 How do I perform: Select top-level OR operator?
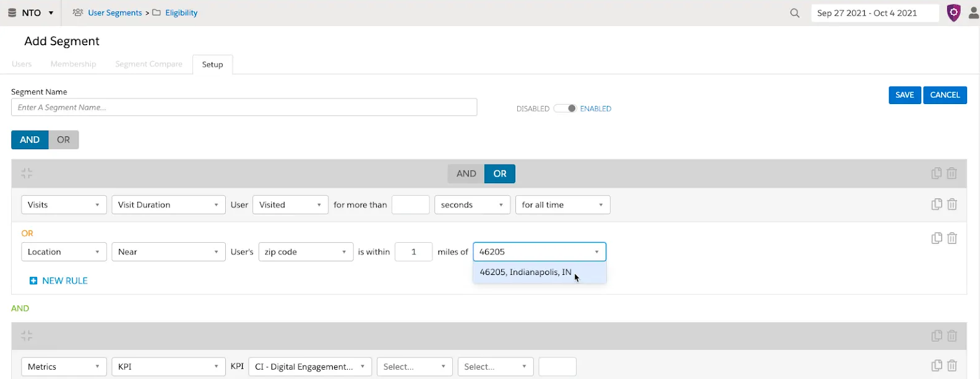pyautogui.click(x=64, y=140)
